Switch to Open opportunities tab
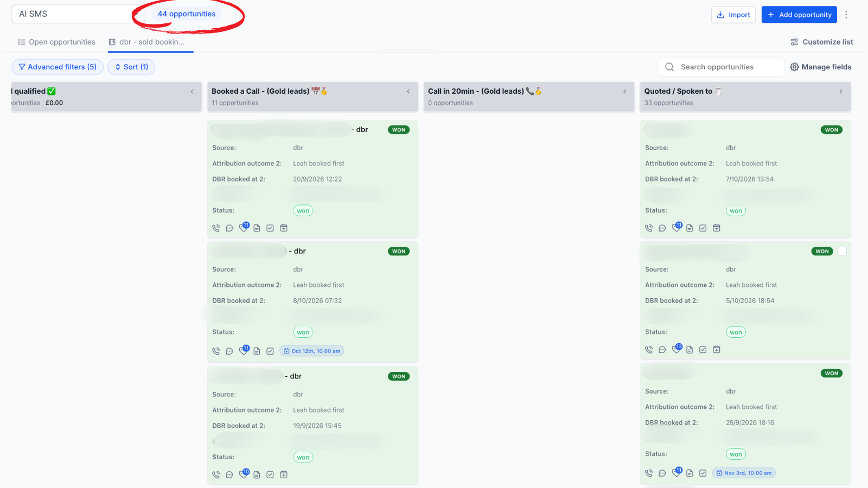This screenshot has width=868, height=488. point(56,42)
